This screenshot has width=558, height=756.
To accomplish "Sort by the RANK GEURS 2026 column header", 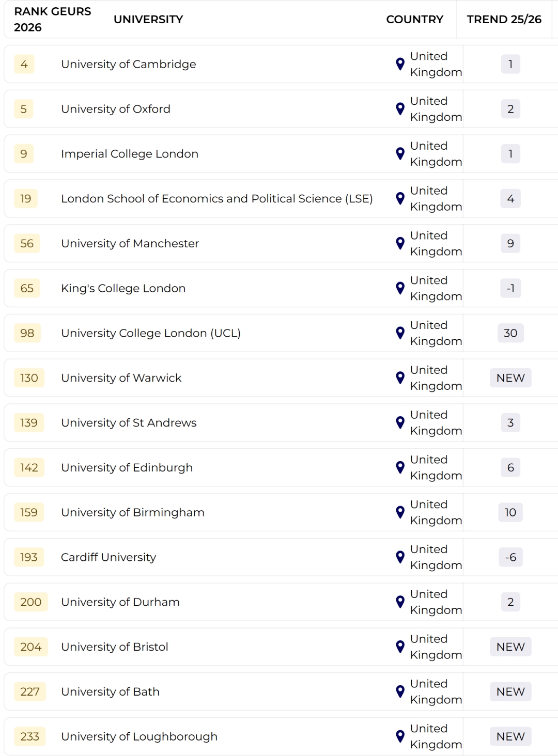I will (x=52, y=19).
